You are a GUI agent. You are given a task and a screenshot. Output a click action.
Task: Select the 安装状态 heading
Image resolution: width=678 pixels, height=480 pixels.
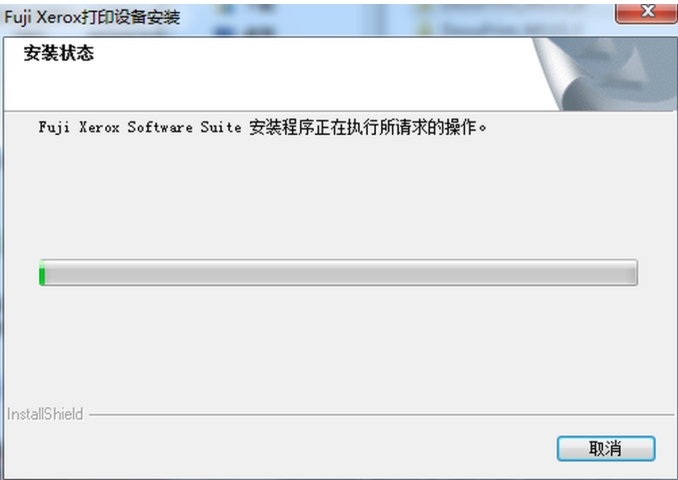click(x=58, y=53)
